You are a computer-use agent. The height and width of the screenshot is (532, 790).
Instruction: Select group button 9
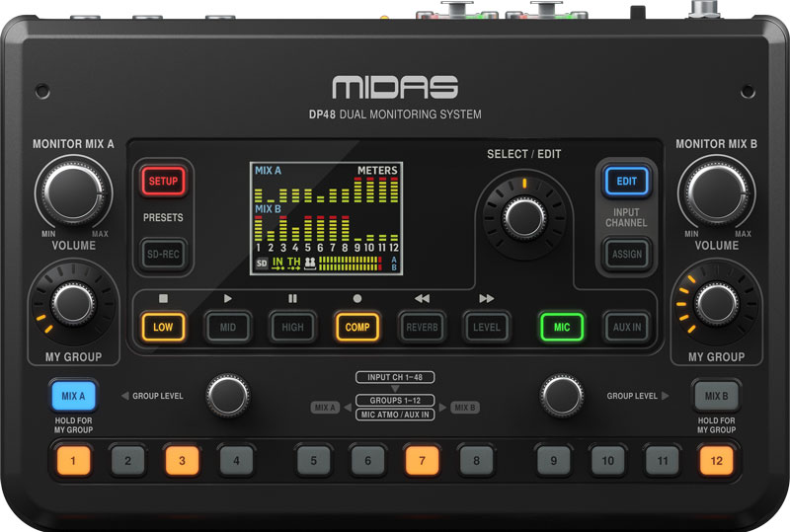point(554,461)
